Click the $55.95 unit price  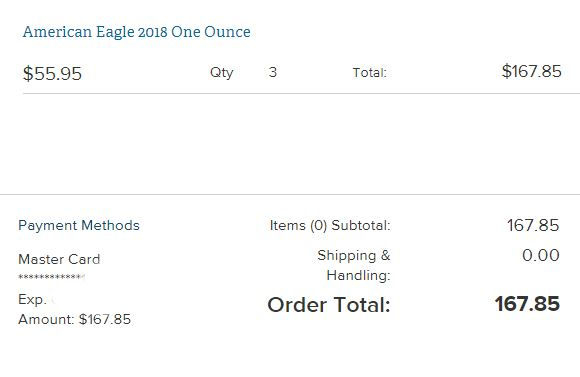pyautogui.click(x=52, y=73)
